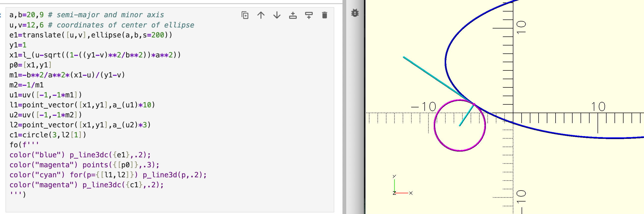Click the c1=circle(3,l2[1]) code line
This screenshot has width=644, height=214.
pyautogui.click(x=47, y=135)
